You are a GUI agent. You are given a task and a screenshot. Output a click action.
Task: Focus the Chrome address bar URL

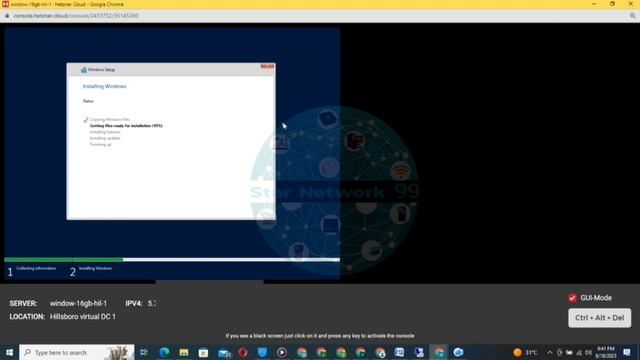pos(76,16)
